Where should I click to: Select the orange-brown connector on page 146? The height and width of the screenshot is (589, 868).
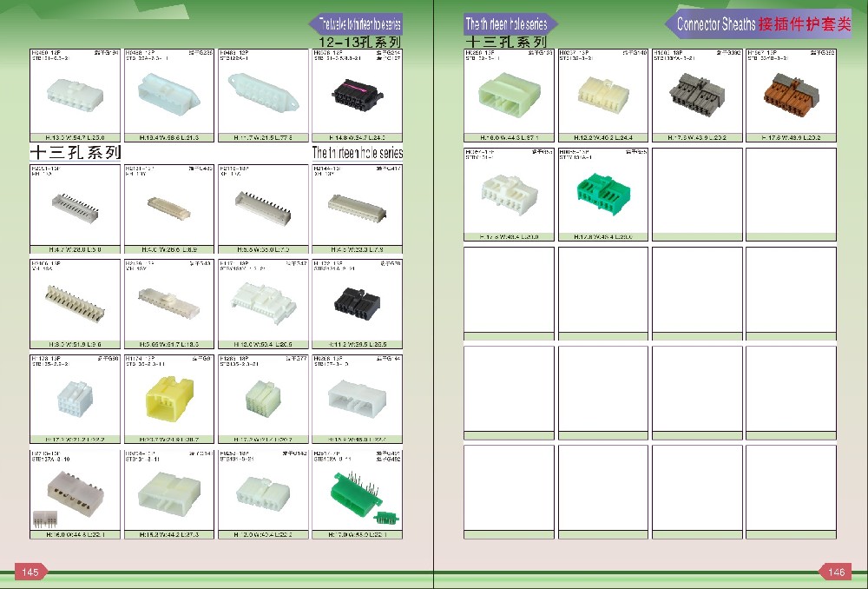pyautogui.click(x=791, y=94)
